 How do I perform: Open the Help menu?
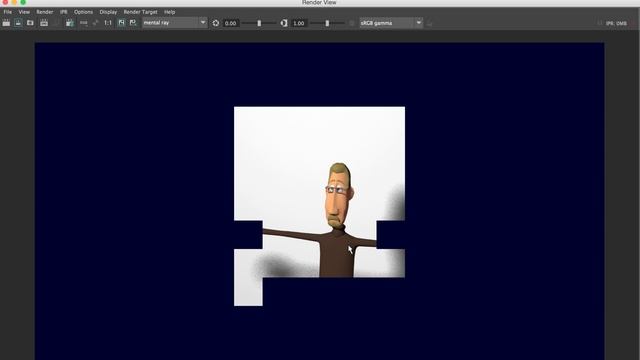(x=169, y=12)
